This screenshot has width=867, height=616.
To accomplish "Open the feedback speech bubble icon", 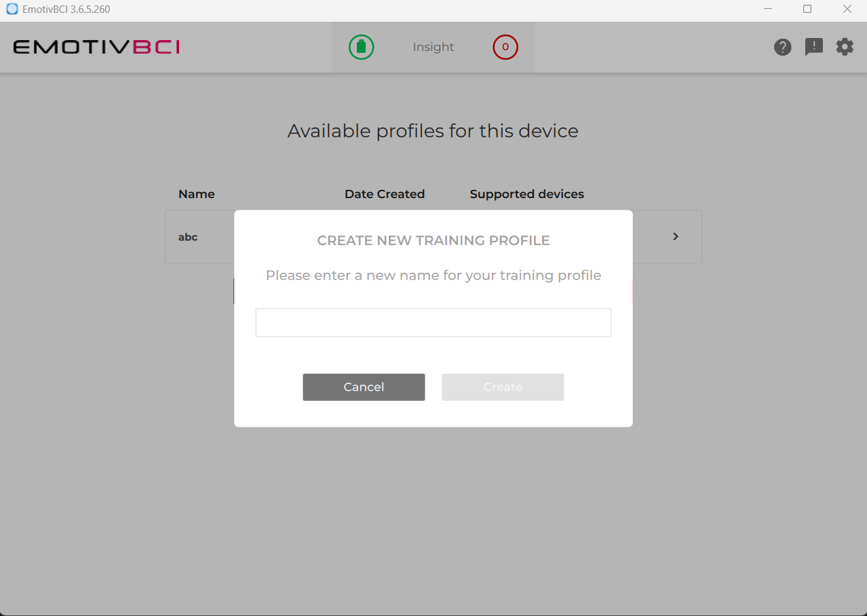I will 813,47.
